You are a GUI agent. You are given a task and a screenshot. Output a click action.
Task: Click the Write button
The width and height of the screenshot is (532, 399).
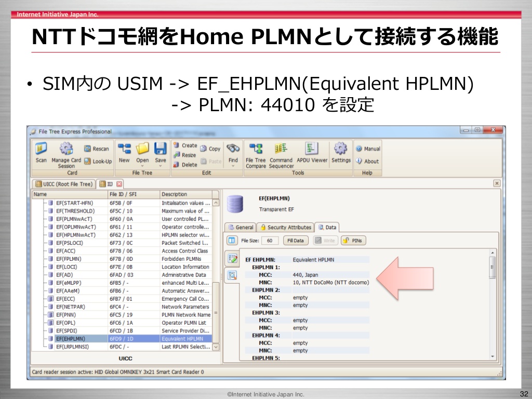(x=325, y=241)
